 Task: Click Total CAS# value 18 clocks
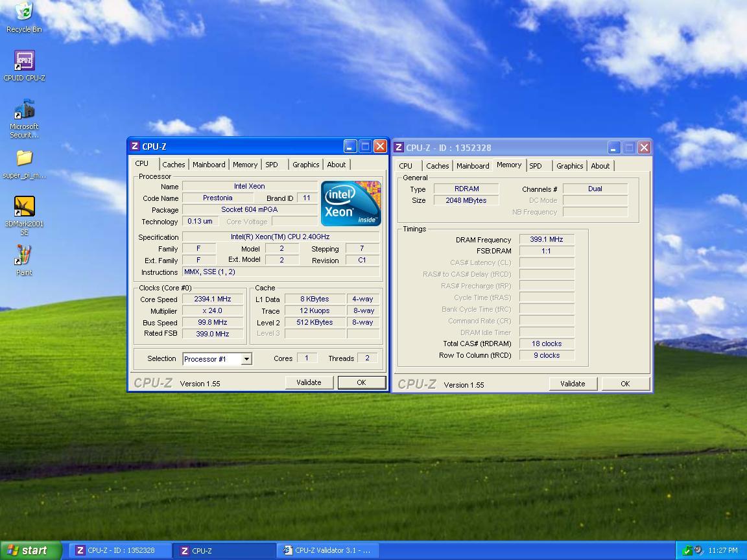coord(547,344)
